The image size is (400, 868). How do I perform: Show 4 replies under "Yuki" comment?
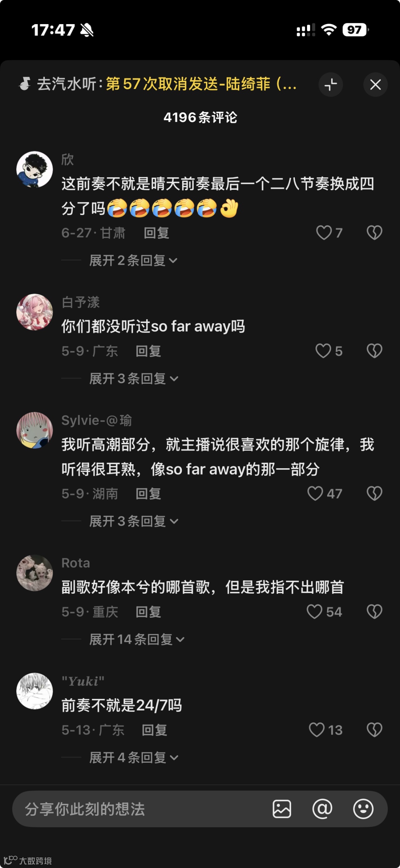coord(134,758)
